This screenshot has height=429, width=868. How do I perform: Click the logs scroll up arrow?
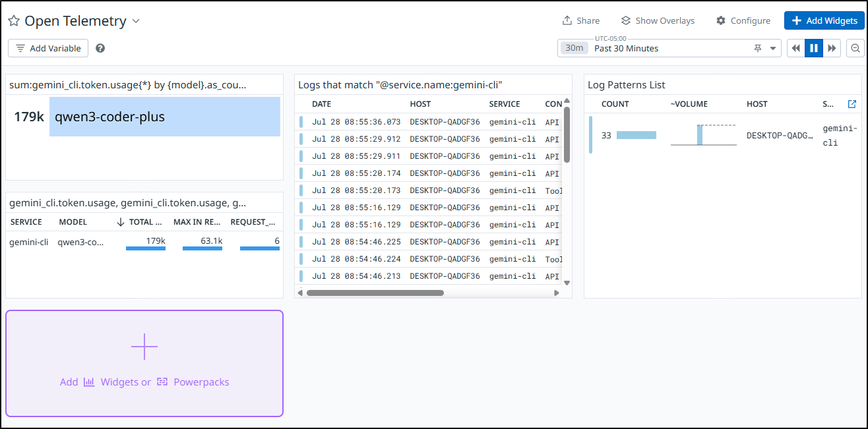567,101
